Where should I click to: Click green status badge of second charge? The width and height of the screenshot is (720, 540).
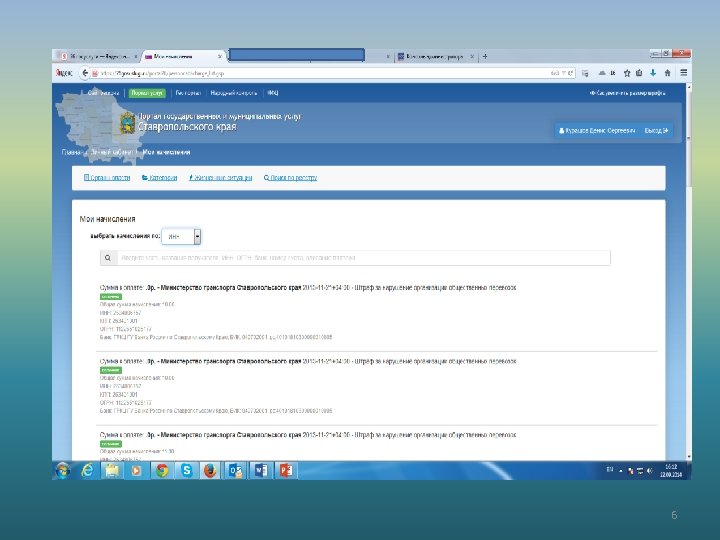click(111, 370)
